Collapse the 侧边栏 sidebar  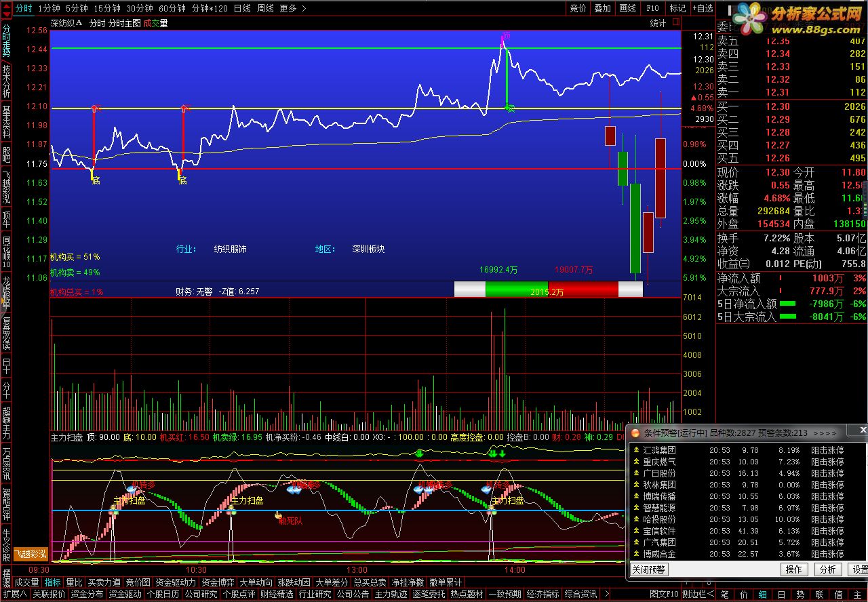[x=697, y=594]
